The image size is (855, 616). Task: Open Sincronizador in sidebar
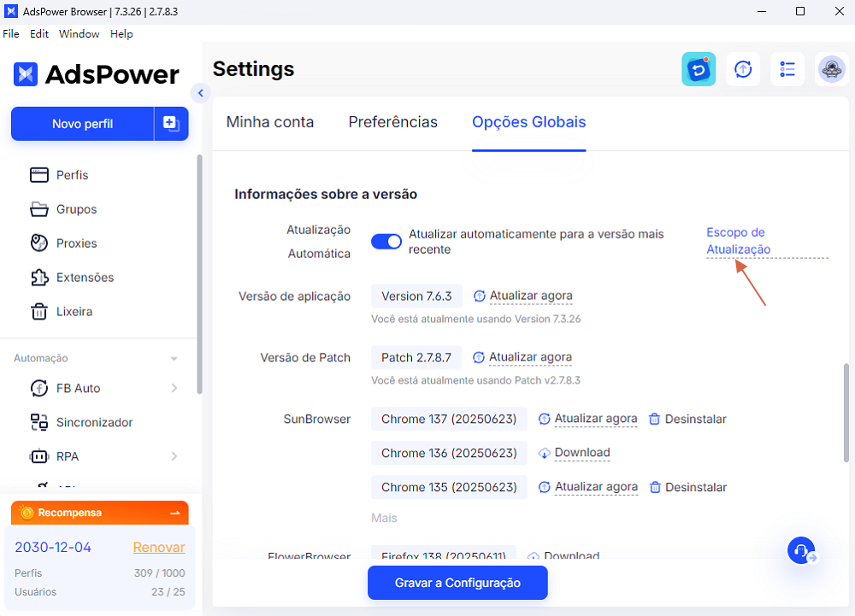point(94,422)
